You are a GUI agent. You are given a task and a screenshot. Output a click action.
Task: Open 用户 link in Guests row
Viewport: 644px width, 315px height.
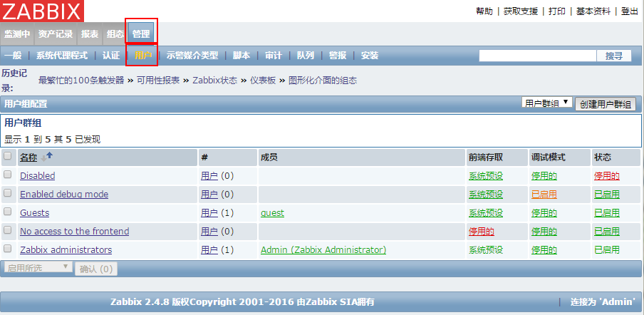point(209,213)
